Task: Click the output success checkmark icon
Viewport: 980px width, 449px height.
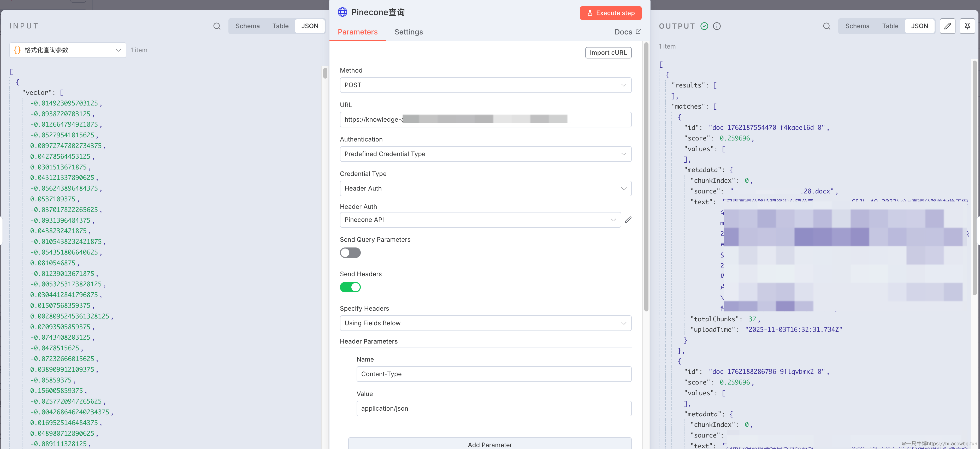Action: [704, 26]
